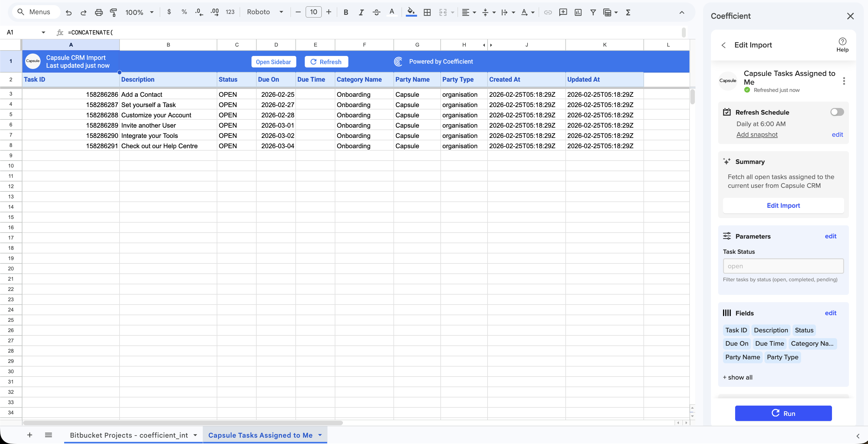Add a new sheet with plus icon
Screen dimensions: 868x444
tap(30, 435)
